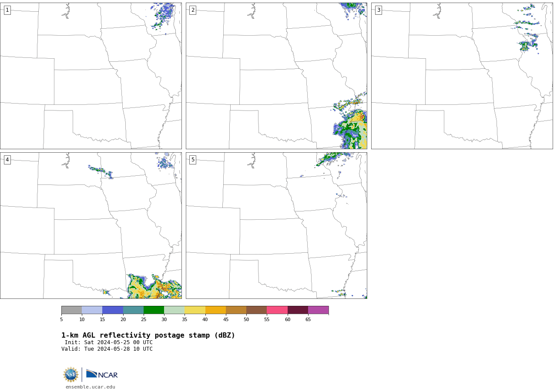Click the purple 65+ dBZ swatch

click(318, 310)
